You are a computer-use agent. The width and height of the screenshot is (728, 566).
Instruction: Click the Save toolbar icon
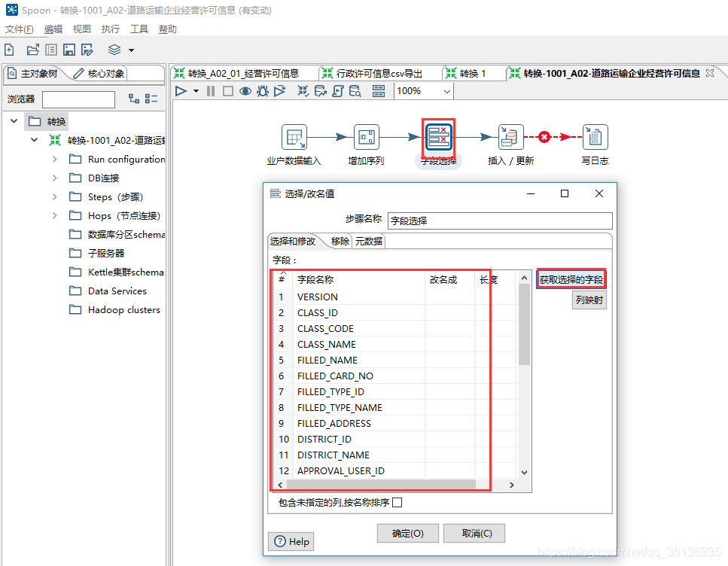(x=69, y=50)
